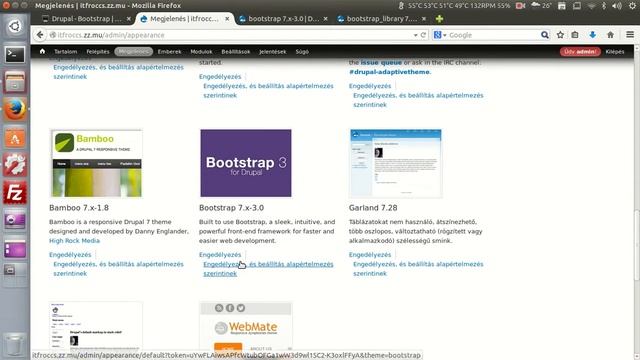The image size is (640, 360).
Task: Click the Üdv admin! user button
Action: click(x=580, y=52)
